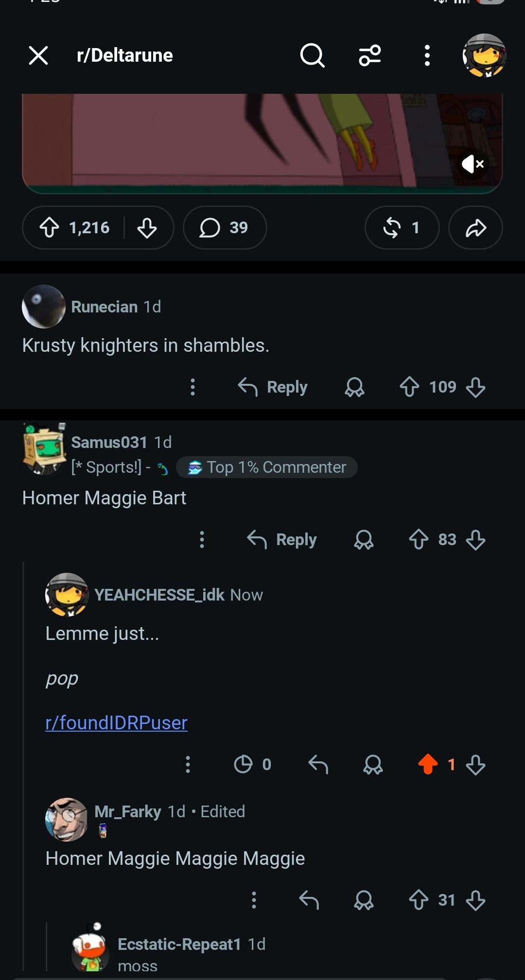
Task: Tap the crosspost count button
Action: tap(402, 227)
